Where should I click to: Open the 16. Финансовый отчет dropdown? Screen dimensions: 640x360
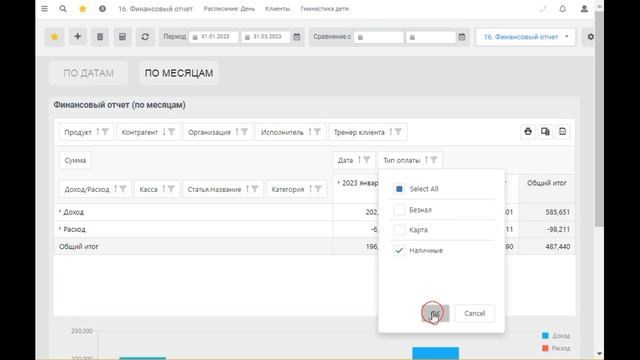coord(526,37)
